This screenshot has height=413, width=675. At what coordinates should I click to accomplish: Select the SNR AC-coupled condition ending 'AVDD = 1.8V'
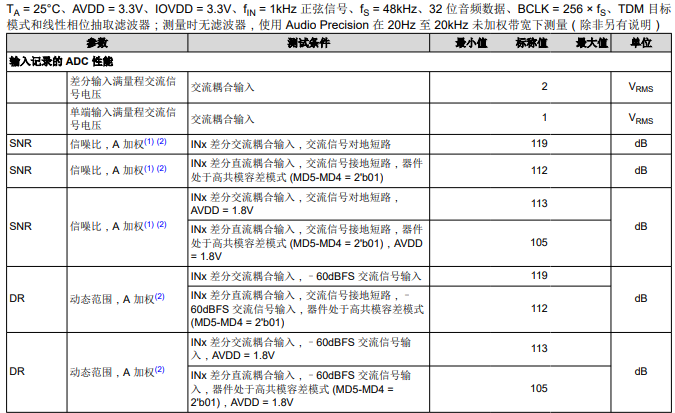pyautogui.click(x=295, y=204)
